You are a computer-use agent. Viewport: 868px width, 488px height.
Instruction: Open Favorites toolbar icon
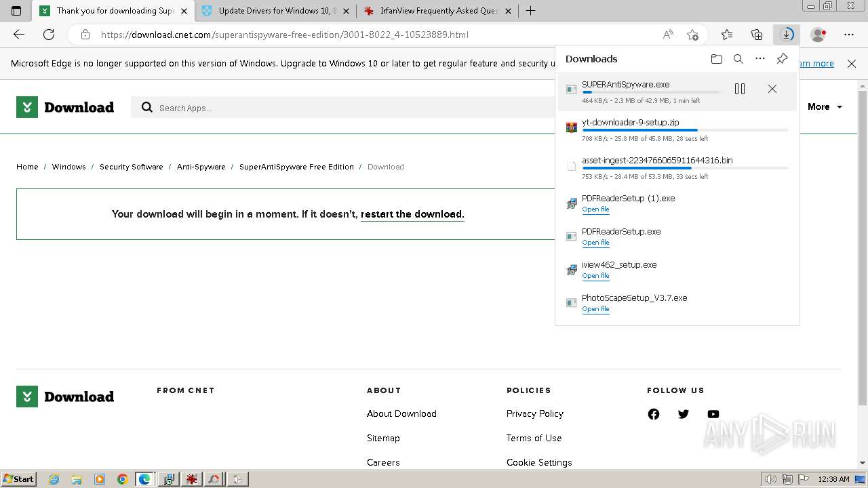pos(727,35)
